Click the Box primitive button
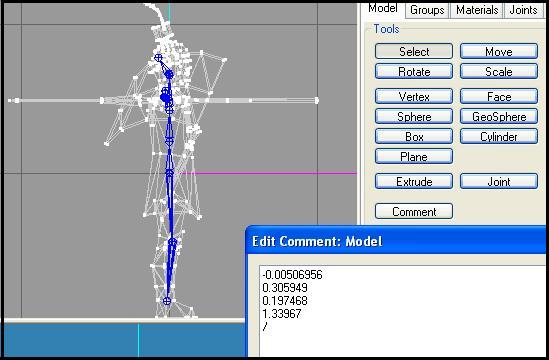The image size is (549, 360). pos(414,136)
